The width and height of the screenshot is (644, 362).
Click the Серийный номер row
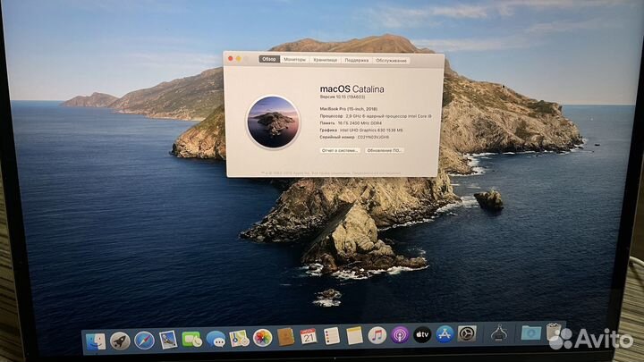click(354, 137)
